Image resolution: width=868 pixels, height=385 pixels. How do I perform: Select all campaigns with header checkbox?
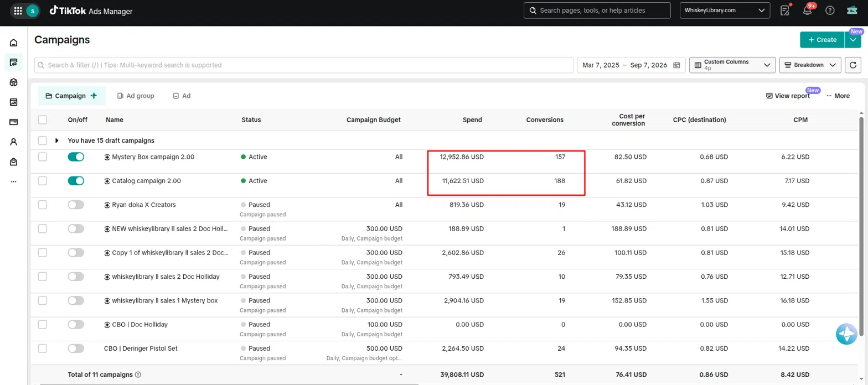click(x=43, y=119)
